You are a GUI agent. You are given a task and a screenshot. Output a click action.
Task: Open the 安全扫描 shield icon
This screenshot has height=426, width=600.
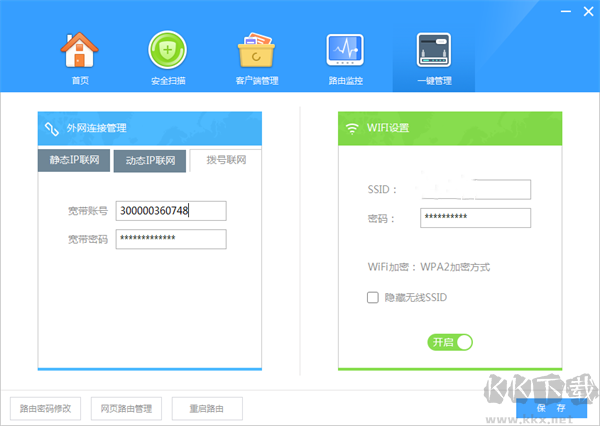click(168, 50)
